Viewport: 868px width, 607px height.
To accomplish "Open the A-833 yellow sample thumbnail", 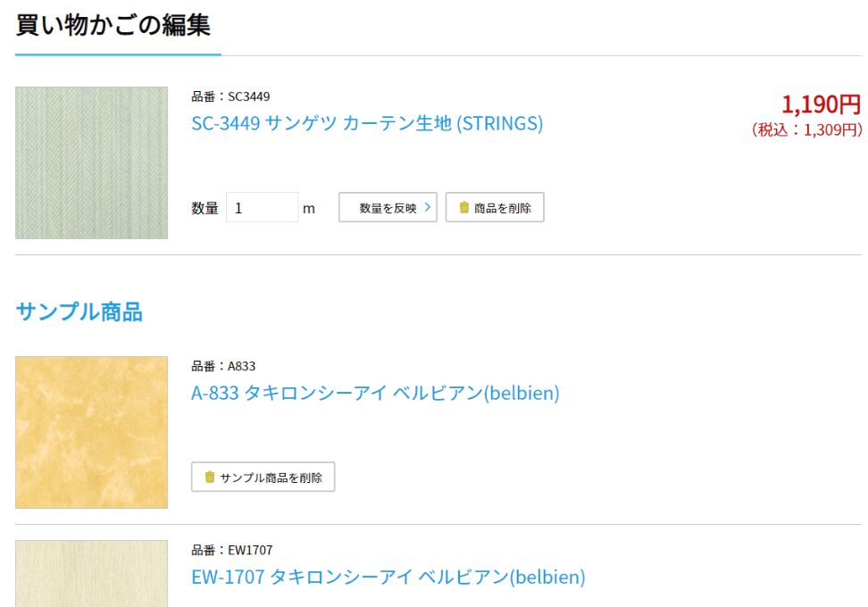I will (91, 432).
